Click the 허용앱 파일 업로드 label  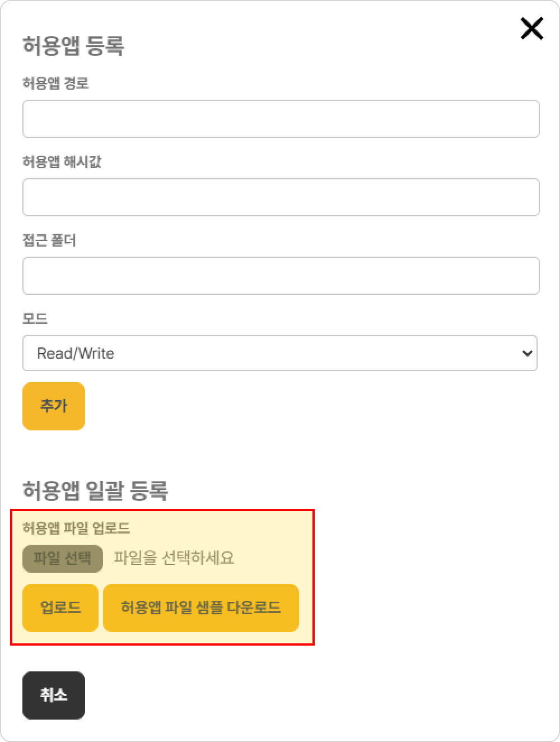(x=76, y=528)
